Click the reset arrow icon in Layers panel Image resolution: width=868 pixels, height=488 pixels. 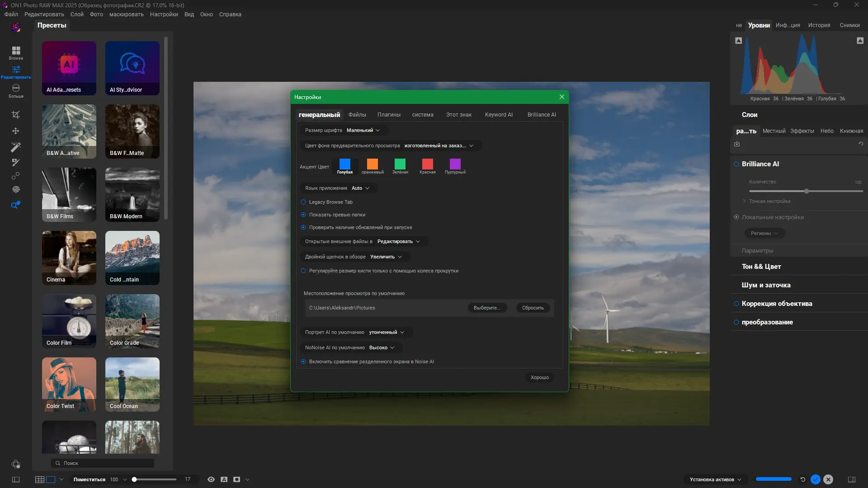click(861, 144)
